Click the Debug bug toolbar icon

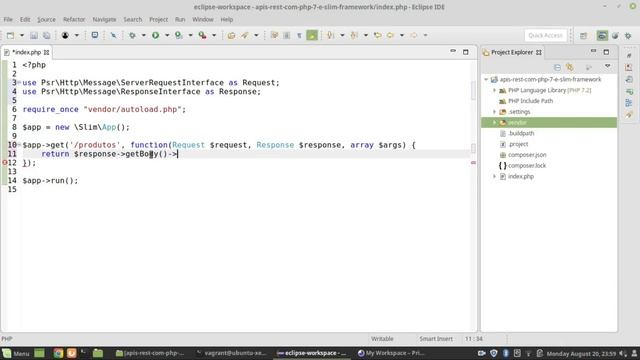pos(132,36)
